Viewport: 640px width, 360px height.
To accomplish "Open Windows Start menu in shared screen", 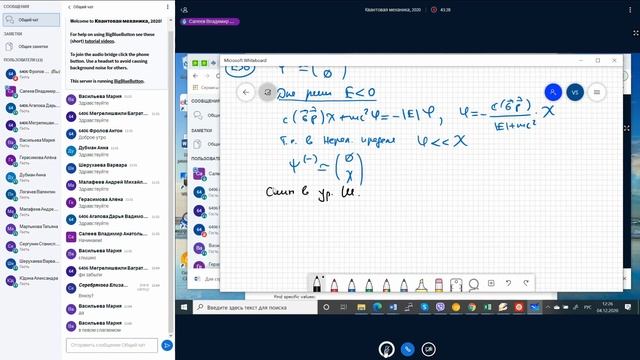I will (184, 307).
